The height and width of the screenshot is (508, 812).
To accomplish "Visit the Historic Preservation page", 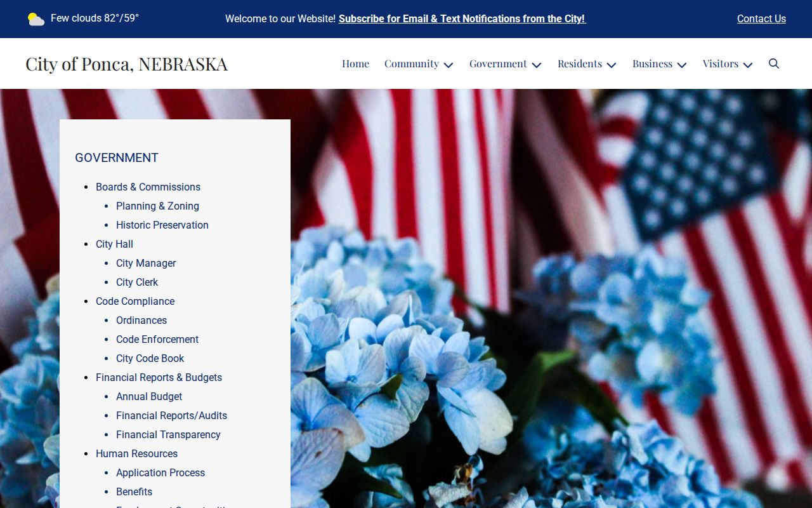I will [162, 225].
